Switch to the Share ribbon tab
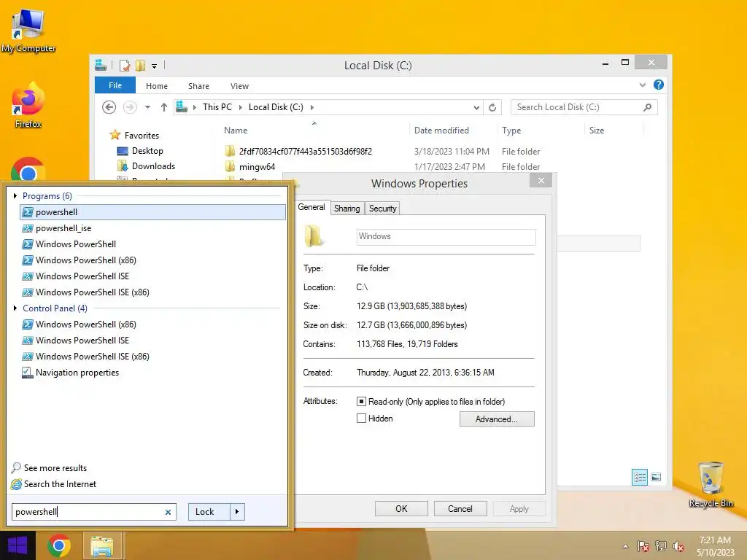Viewport: 747px width, 560px height. coord(198,86)
